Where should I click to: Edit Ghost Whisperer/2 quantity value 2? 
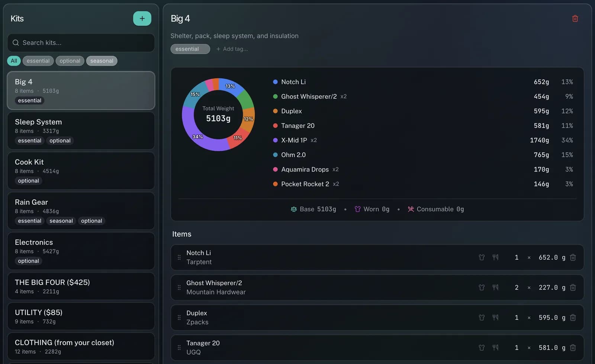tap(517, 287)
